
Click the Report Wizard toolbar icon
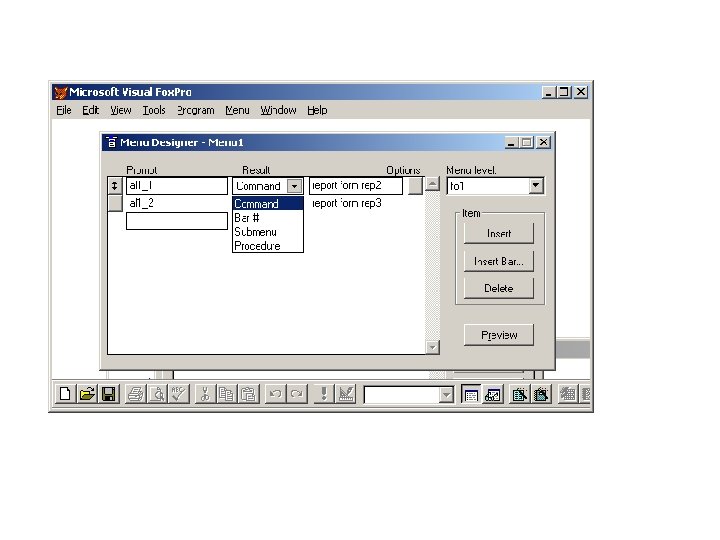point(541,394)
